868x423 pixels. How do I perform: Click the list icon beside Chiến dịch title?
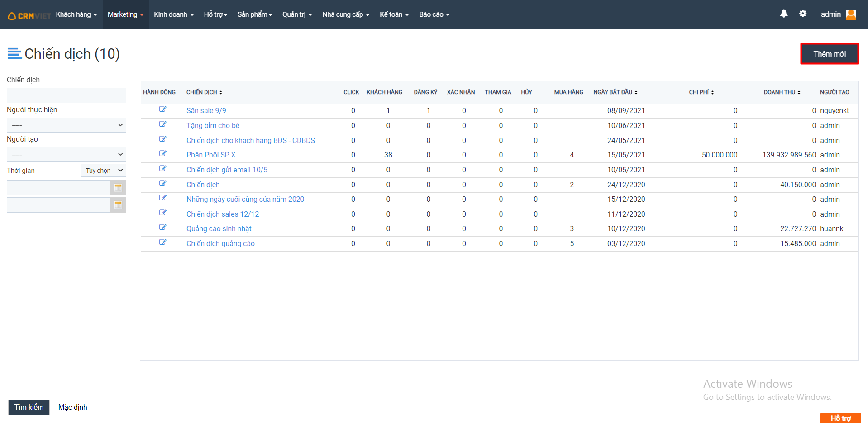pyautogui.click(x=14, y=53)
